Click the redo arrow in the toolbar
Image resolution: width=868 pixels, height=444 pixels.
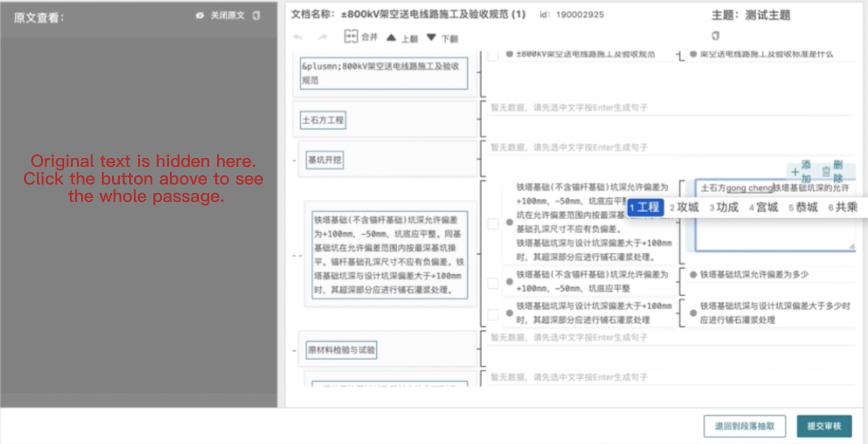tap(323, 36)
